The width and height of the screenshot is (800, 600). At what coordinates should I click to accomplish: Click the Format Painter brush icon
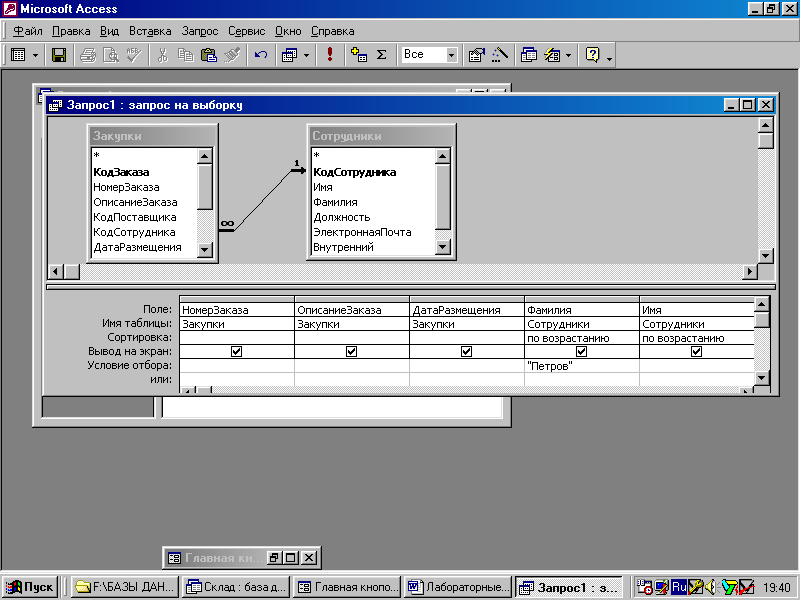coord(232,55)
